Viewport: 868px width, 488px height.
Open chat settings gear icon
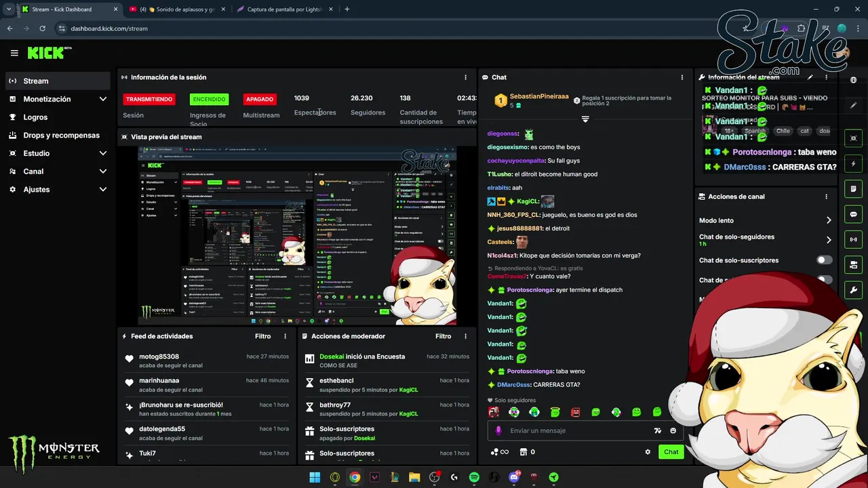click(648, 452)
